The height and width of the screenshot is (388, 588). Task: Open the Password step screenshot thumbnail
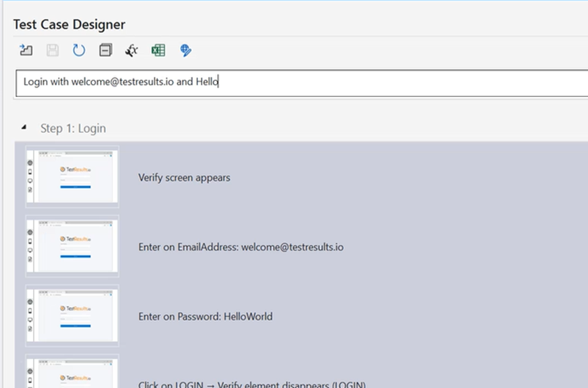[x=72, y=316]
